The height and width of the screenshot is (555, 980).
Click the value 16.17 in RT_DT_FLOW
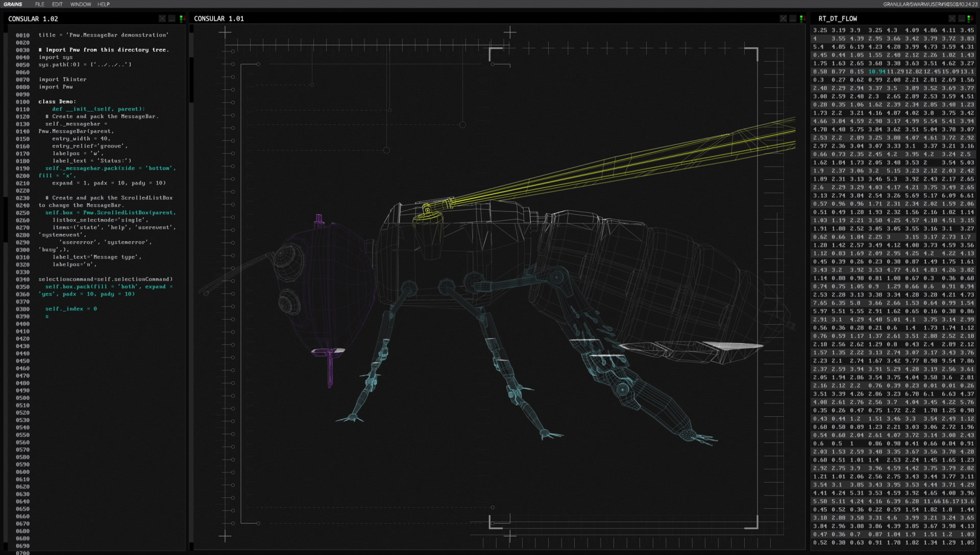coord(950,501)
